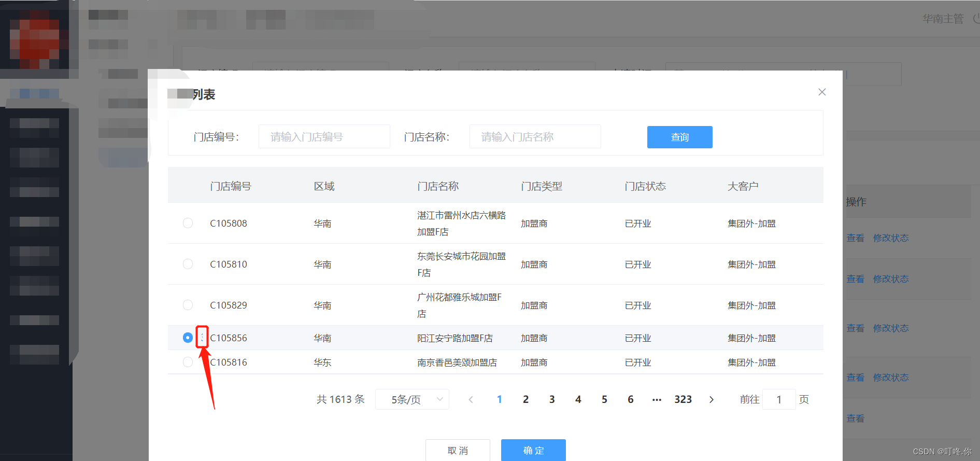Close the store list dialog
This screenshot has width=980, height=461.
point(822,92)
